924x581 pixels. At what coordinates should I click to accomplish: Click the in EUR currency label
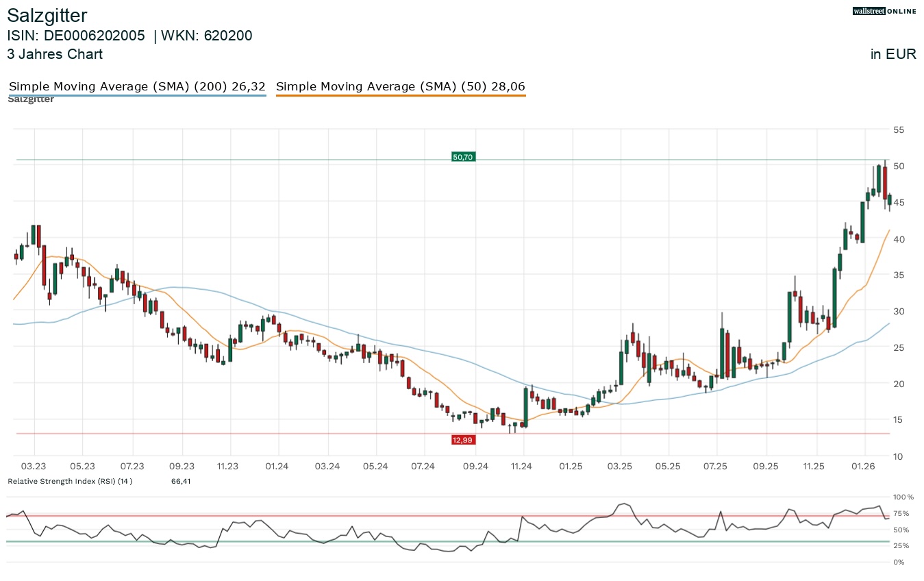pos(893,54)
